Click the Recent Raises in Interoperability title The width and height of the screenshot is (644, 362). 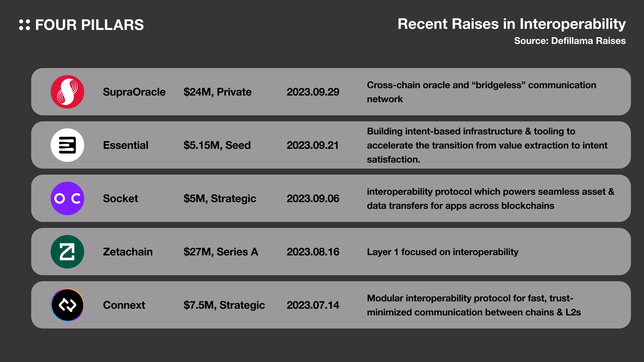(x=512, y=24)
